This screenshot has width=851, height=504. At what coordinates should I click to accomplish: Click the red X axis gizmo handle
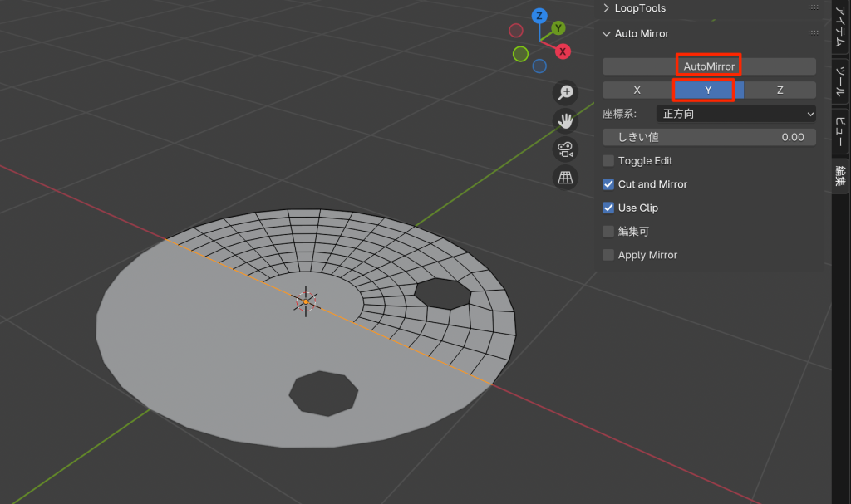(563, 51)
